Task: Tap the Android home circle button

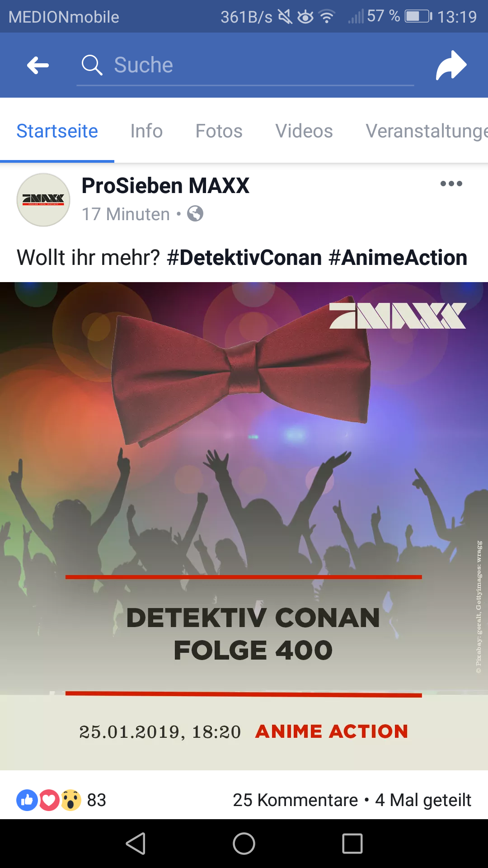Action: (244, 844)
